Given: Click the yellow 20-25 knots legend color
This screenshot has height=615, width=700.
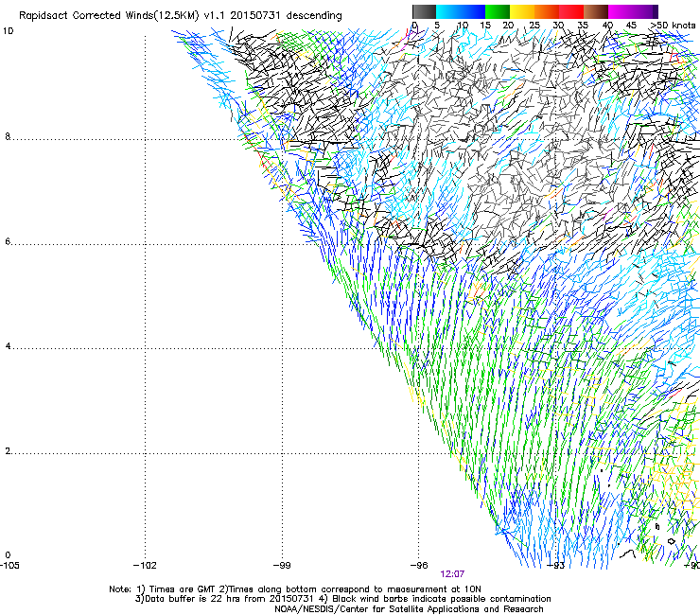Looking at the screenshot, I should [522, 11].
